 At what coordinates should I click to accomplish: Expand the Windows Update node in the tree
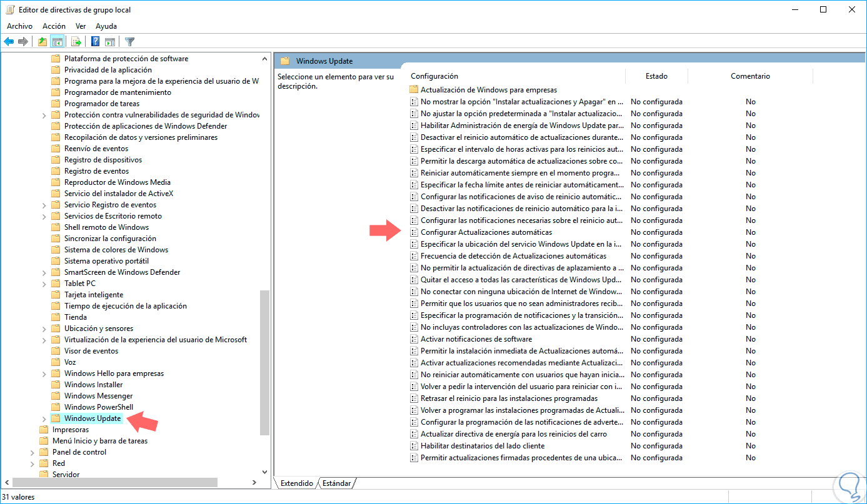(44, 418)
